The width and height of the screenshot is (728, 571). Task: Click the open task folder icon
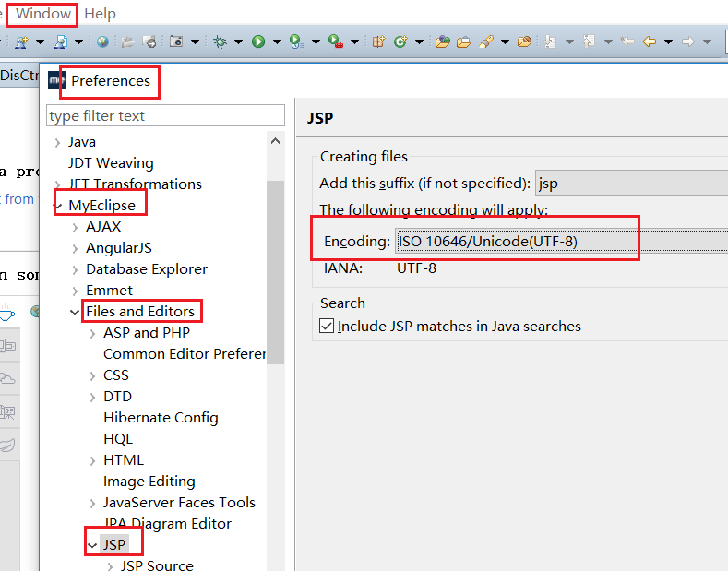(x=463, y=42)
